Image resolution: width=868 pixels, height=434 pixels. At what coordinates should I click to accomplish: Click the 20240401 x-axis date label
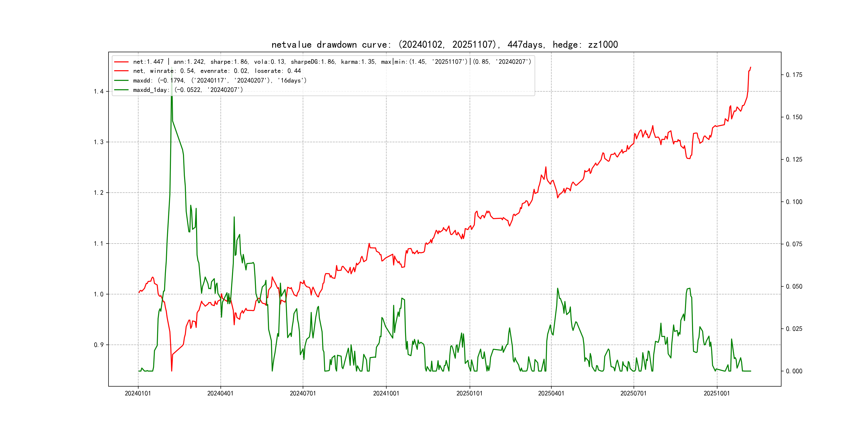point(220,393)
